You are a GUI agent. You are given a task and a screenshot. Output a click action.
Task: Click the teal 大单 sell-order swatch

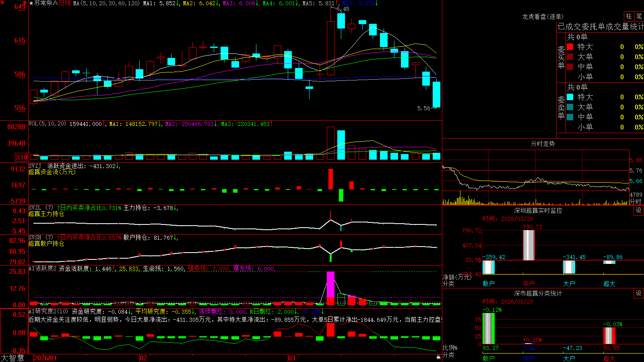coord(570,107)
